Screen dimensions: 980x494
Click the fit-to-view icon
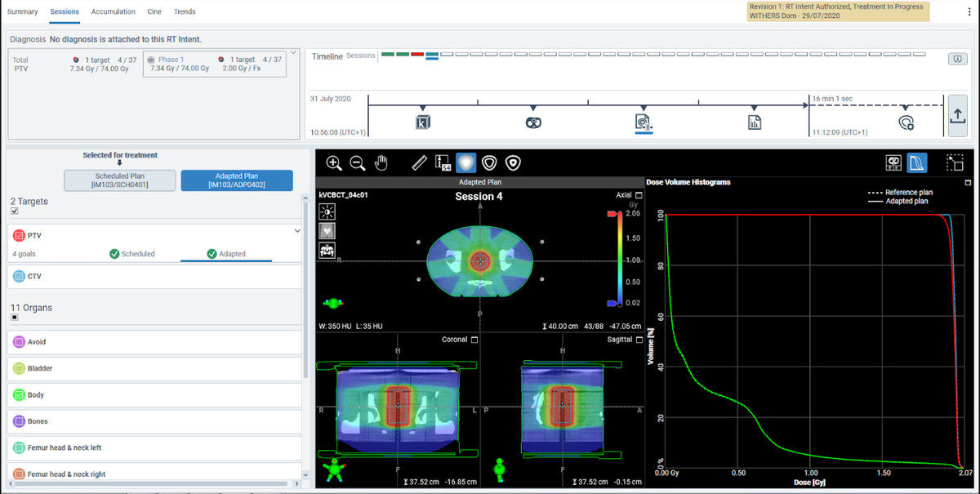(955, 162)
